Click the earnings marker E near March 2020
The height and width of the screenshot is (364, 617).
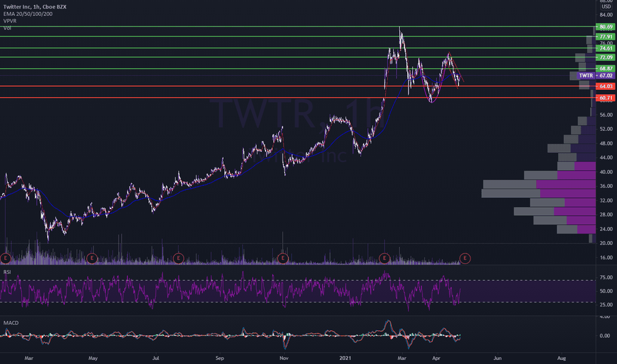pos(5,259)
